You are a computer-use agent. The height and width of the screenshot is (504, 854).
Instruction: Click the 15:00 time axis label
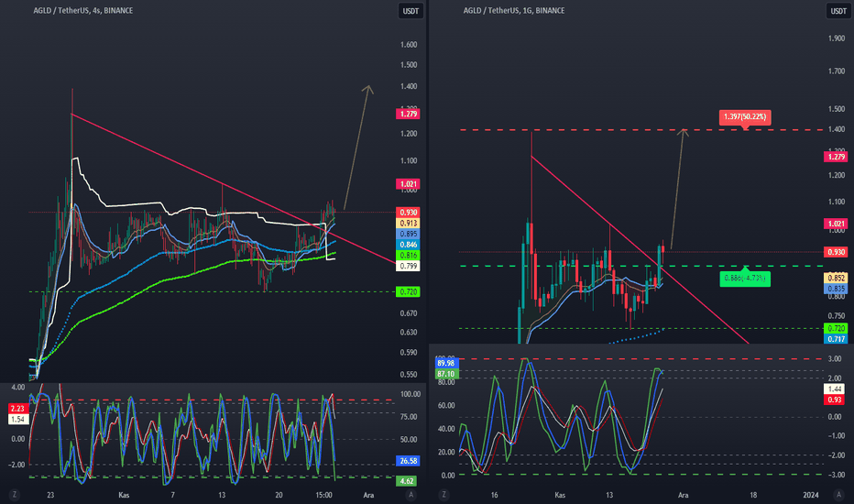coord(324,495)
